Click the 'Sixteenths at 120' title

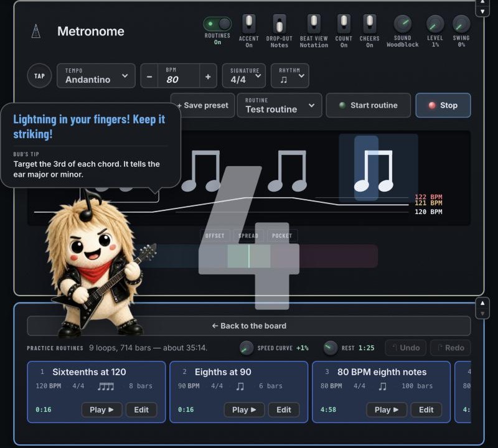click(x=89, y=372)
